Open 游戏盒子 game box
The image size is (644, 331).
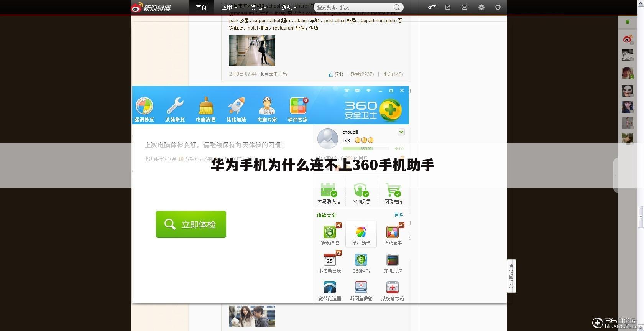coord(393,234)
